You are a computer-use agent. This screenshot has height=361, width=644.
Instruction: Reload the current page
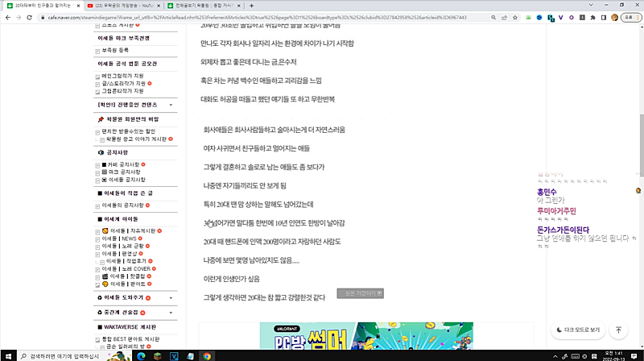point(29,18)
